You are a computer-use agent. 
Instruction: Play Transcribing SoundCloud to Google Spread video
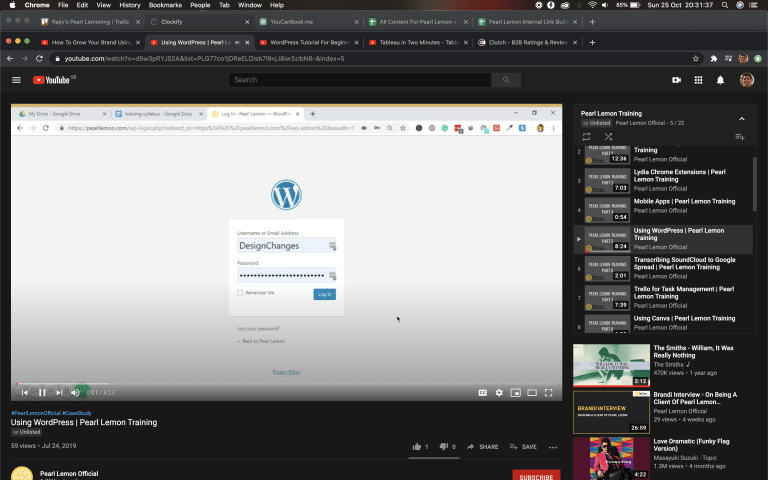click(x=664, y=269)
